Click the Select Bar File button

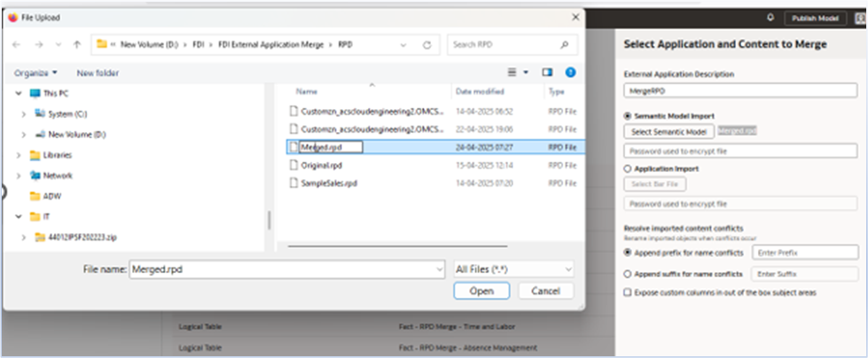(x=655, y=183)
